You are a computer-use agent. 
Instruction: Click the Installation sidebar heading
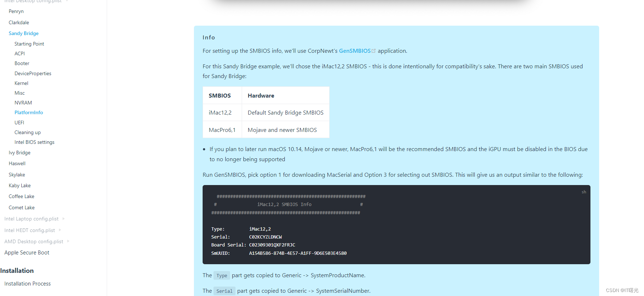pyautogui.click(x=17, y=271)
